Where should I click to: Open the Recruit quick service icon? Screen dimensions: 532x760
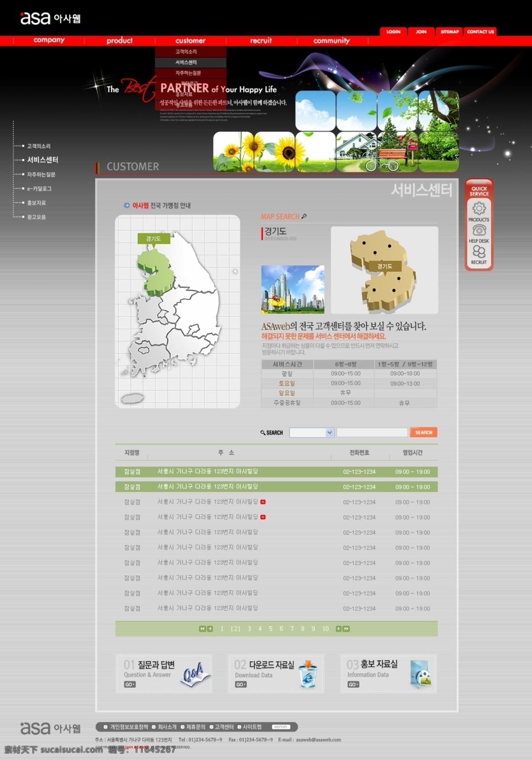click(x=479, y=251)
